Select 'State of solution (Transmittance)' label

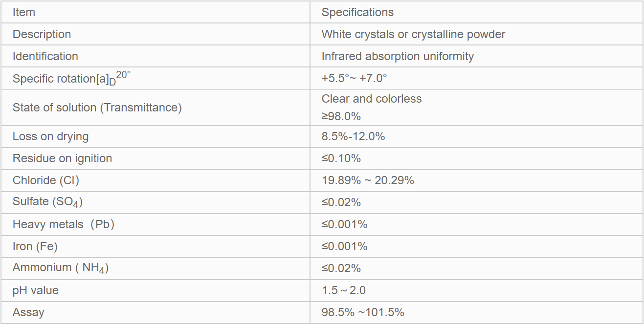(x=97, y=108)
